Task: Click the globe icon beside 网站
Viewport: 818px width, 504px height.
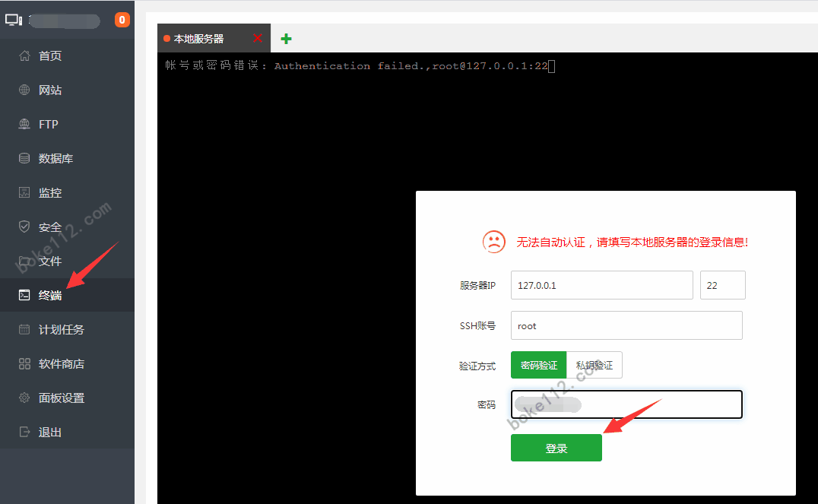Action: pos(24,90)
